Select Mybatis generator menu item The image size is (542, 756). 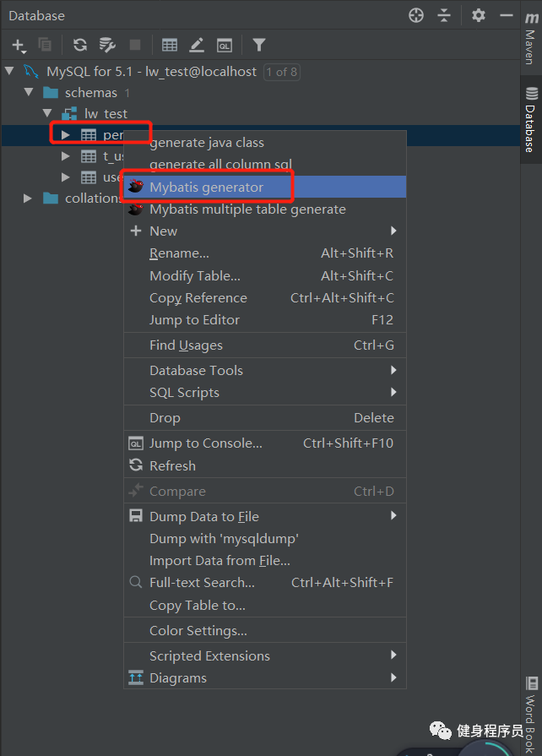(206, 188)
